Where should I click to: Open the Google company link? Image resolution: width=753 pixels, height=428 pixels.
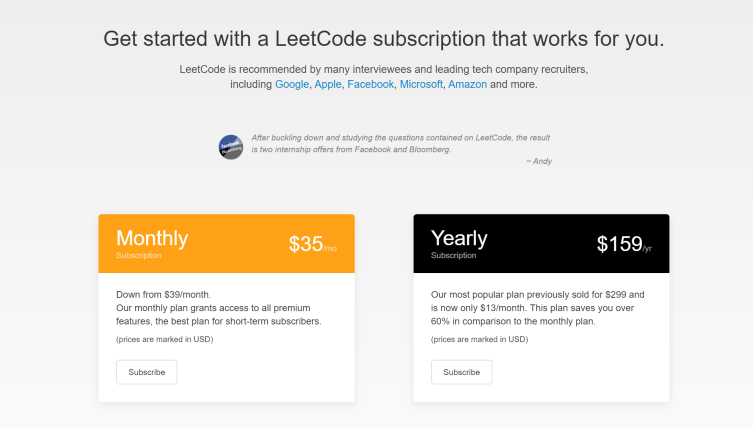pyautogui.click(x=291, y=85)
